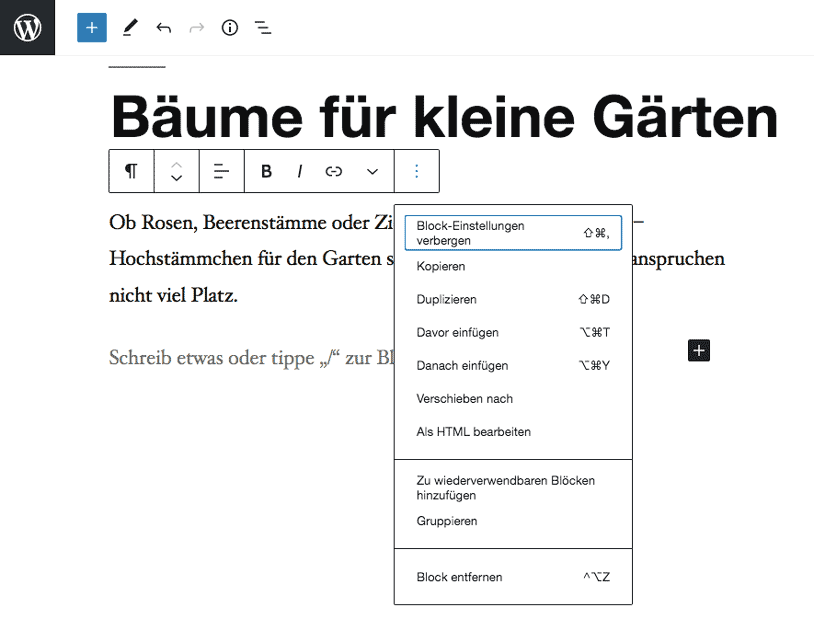Screen dimensions: 814x619
Task: Undo the last change with the undo arrow
Action: pos(164,28)
